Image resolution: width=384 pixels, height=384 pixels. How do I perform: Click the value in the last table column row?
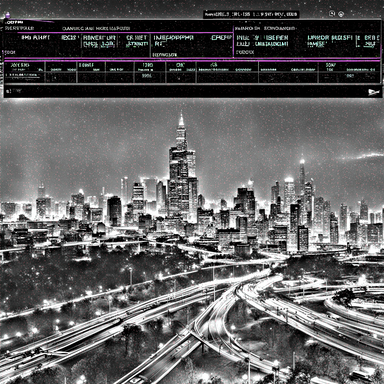click(x=350, y=76)
